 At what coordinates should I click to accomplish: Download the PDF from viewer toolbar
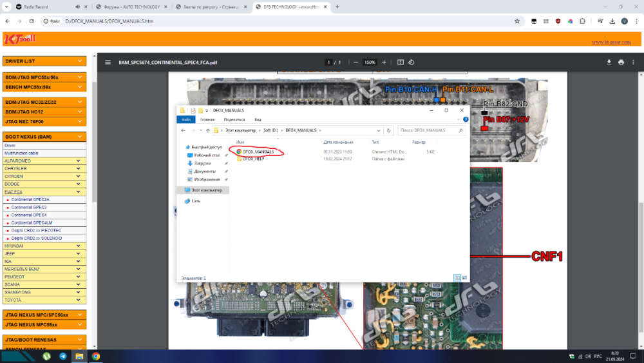click(609, 63)
